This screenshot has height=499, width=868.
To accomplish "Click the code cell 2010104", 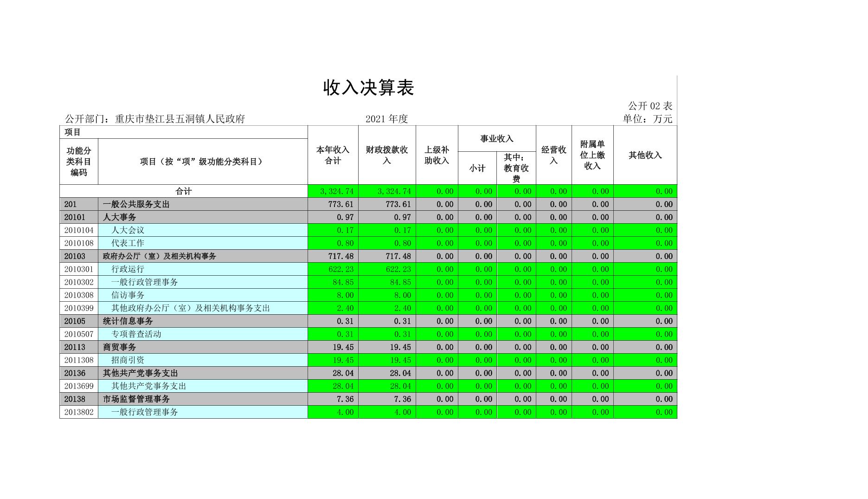I will (79, 230).
